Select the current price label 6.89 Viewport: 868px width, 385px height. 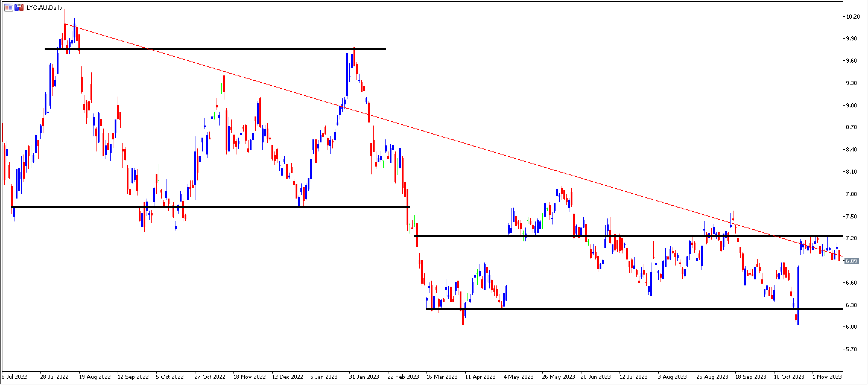tap(851, 261)
